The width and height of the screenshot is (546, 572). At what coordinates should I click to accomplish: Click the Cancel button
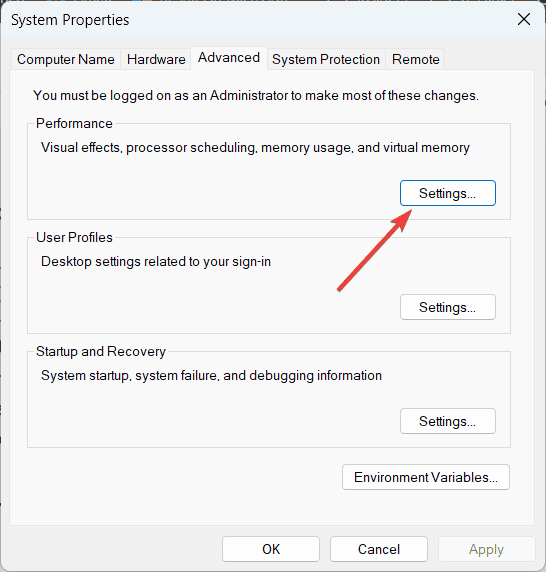[379, 549]
